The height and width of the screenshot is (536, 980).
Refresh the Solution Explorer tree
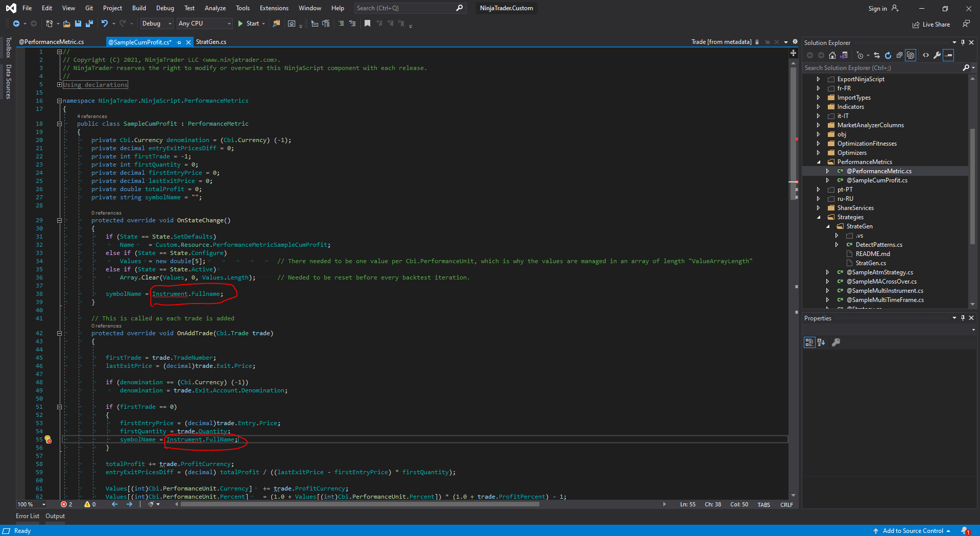pyautogui.click(x=888, y=55)
